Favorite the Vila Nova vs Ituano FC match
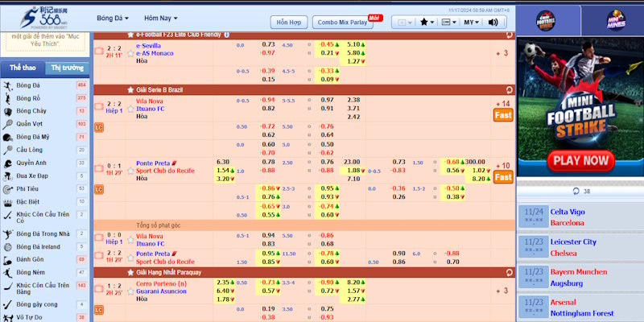The width and height of the screenshot is (644, 322). [x=130, y=109]
